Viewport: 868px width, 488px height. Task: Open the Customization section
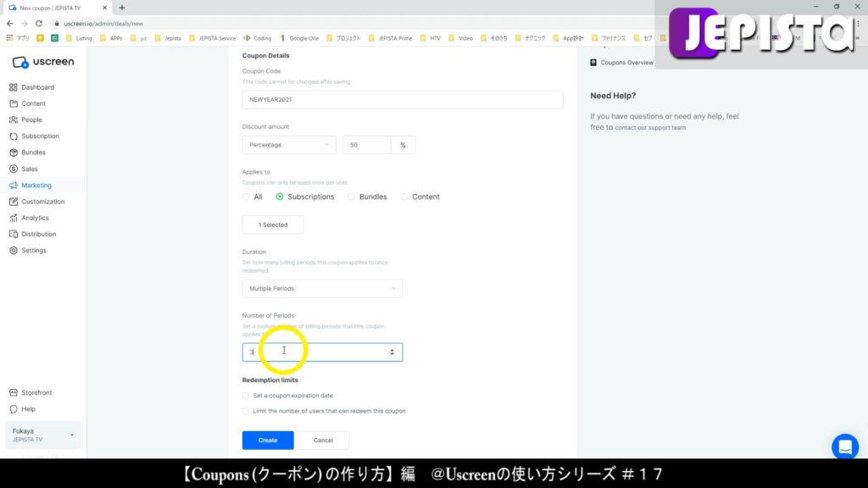click(x=36, y=202)
